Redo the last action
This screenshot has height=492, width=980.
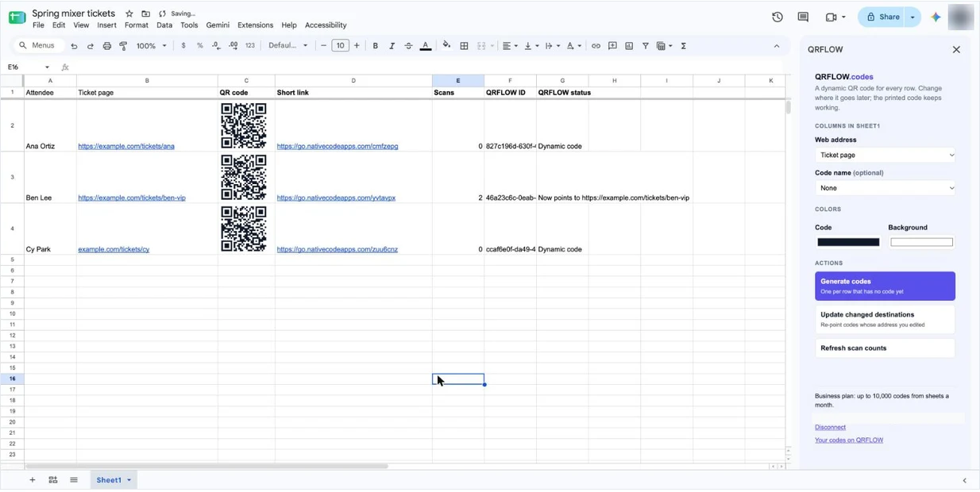pyautogui.click(x=91, y=46)
